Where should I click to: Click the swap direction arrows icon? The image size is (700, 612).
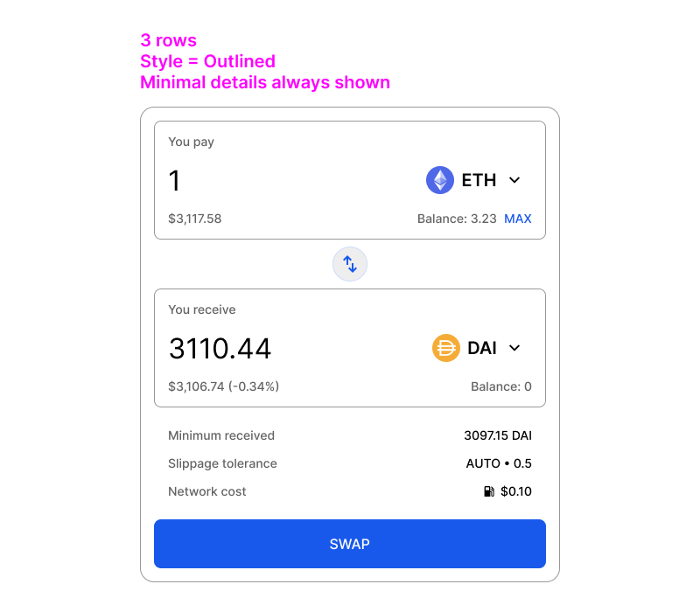tap(350, 264)
